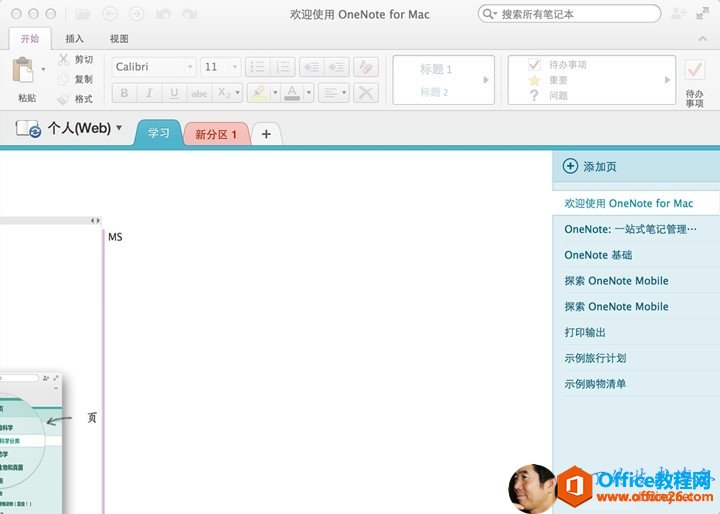This screenshot has width=720, height=514.
Task: Apply the font color A button
Action: [292, 93]
